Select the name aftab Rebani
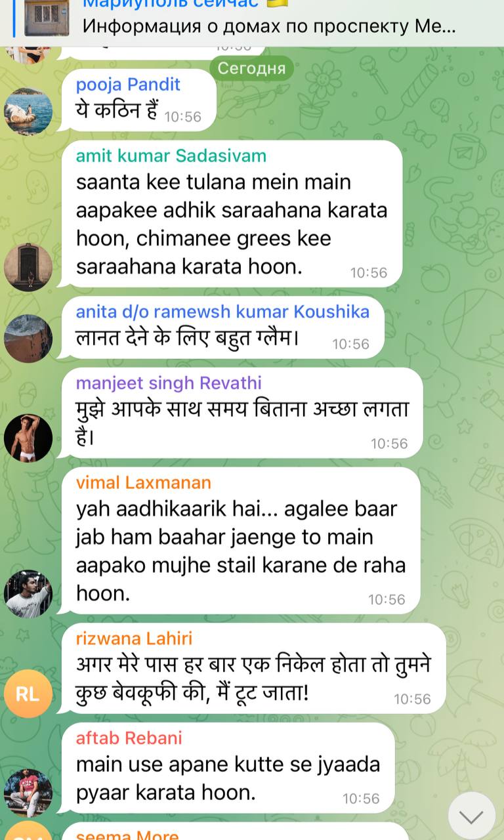The image size is (504, 840). point(129,738)
